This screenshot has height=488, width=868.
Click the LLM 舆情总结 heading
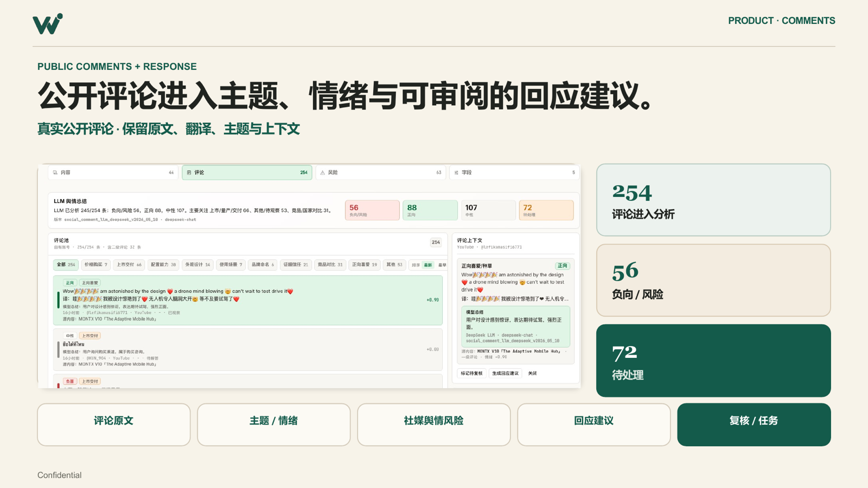(x=70, y=201)
